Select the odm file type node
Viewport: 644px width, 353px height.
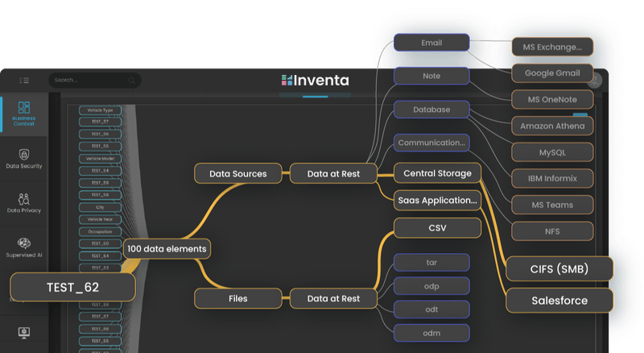(x=431, y=333)
